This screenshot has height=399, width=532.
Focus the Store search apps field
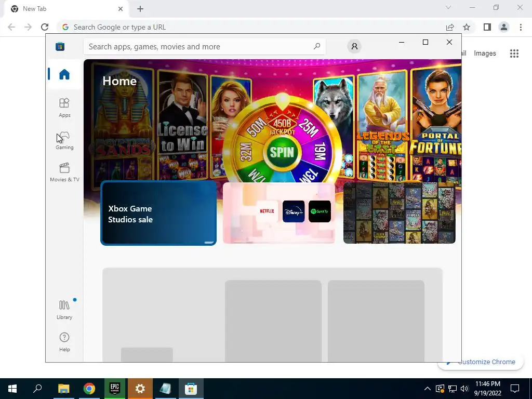[204, 46]
